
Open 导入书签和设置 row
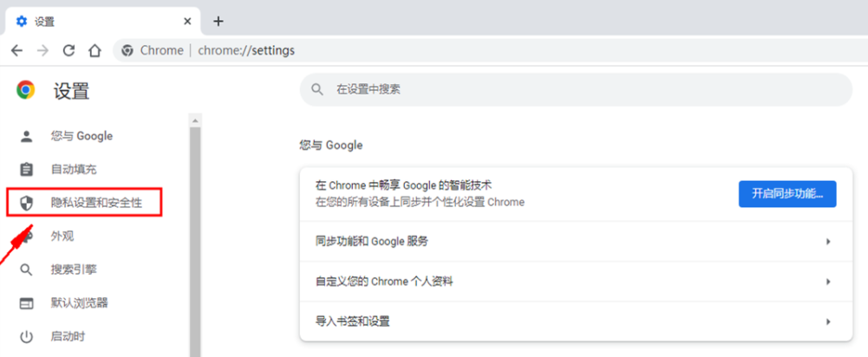coord(576,321)
